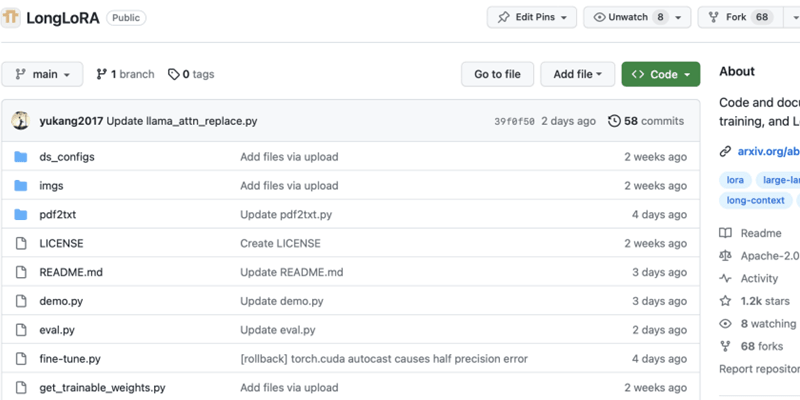800x400 pixels.
Task: Click the Fork button
Action: (x=739, y=17)
